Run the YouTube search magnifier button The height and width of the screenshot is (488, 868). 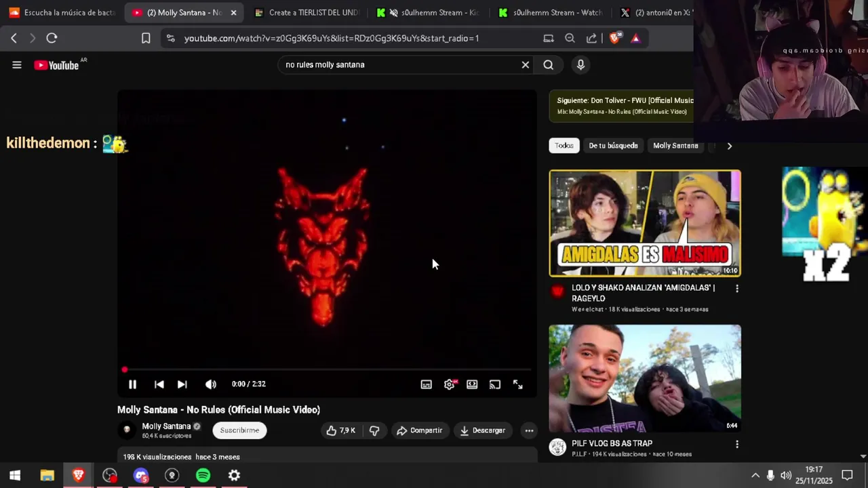(548, 65)
